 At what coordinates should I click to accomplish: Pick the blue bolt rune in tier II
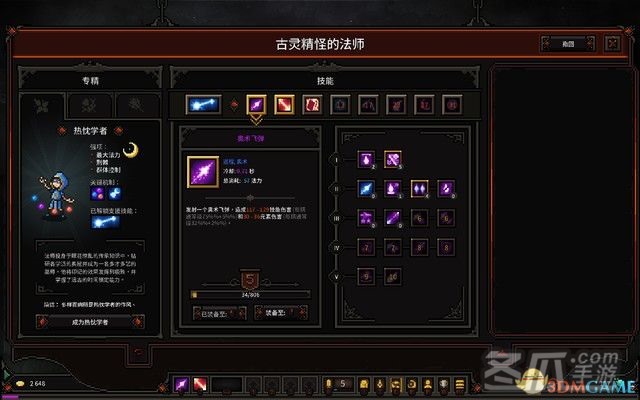[x=366, y=189]
